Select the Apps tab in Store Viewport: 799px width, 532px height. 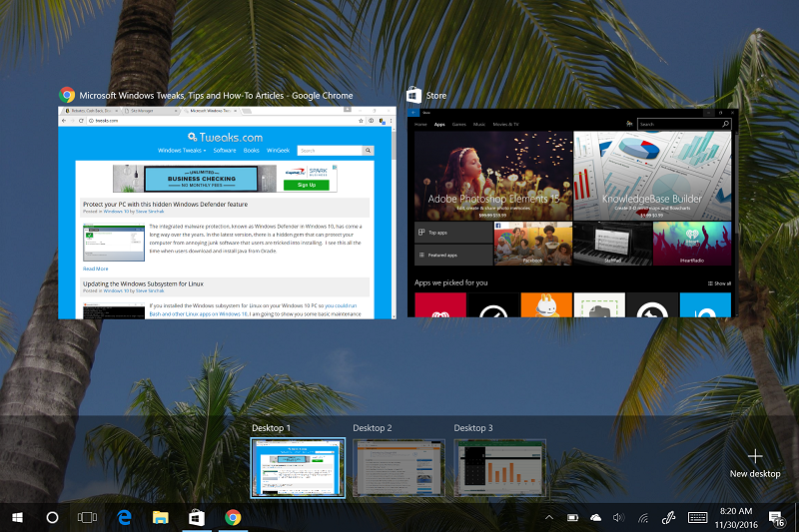tap(439, 124)
